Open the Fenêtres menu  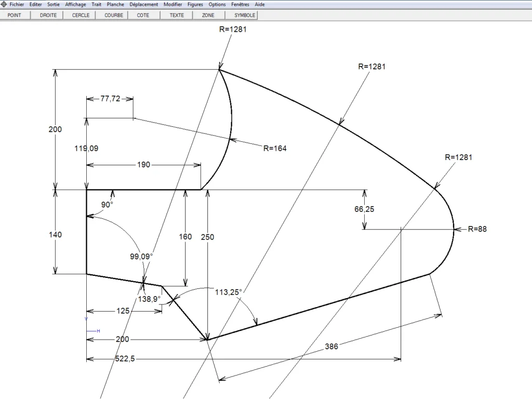(240, 4)
